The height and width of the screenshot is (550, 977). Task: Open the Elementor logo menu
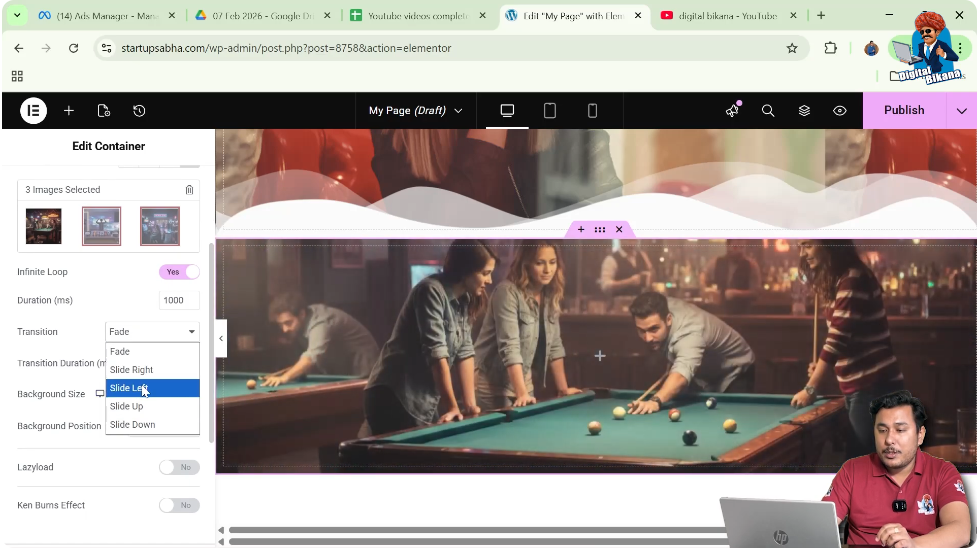[33, 111]
